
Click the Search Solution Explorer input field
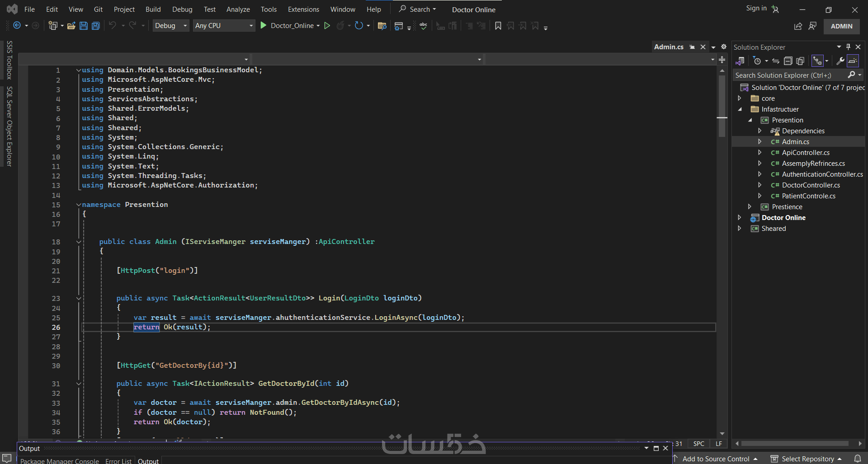[789, 75]
